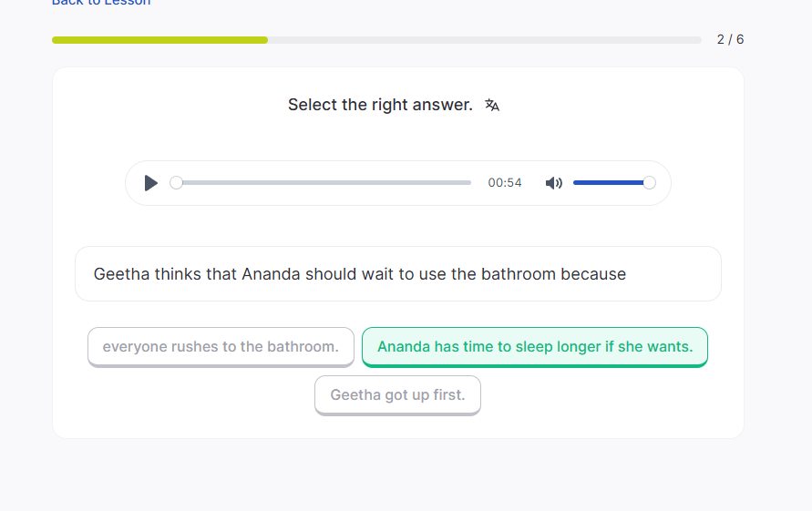The height and width of the screenshot is (511, 812).
Task: Go back via the Back to Lesson link
Action: tap(101, 3)
